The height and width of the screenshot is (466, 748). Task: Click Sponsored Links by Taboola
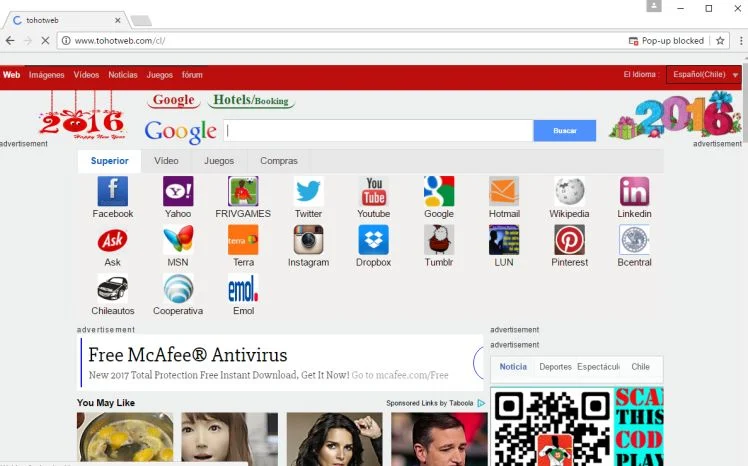(x=429, y=403)
